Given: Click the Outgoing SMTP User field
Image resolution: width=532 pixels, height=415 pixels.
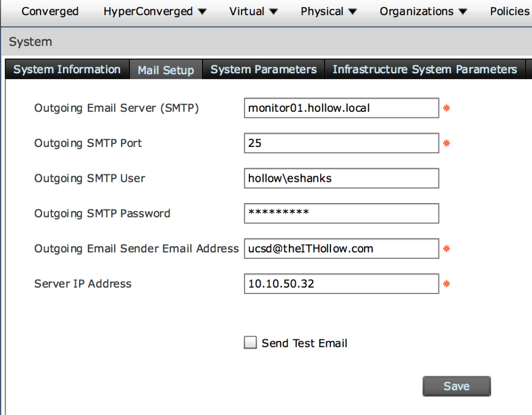Looking at the screenshot, I should click(x=341, y=178).
